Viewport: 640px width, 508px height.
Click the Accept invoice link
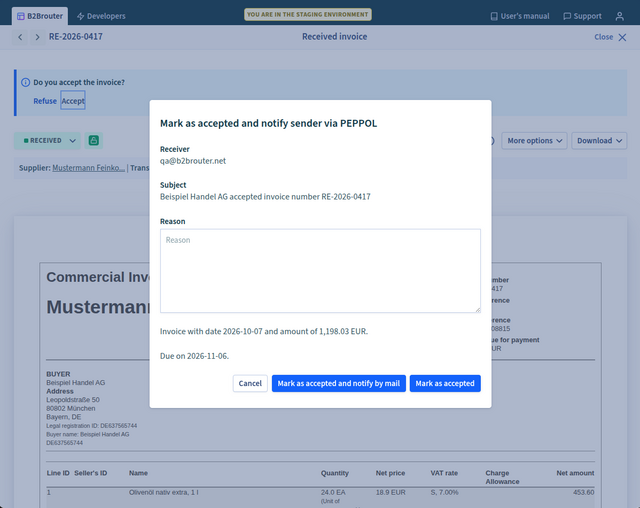pos(73,101)
